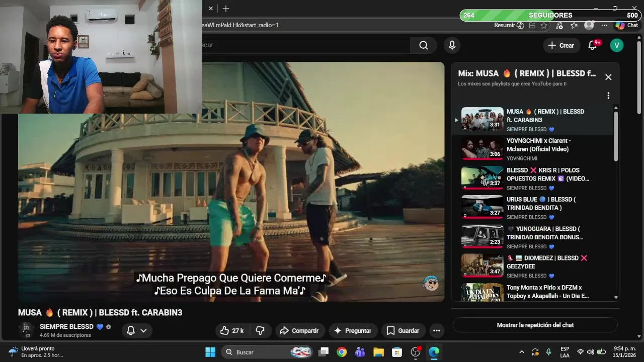Click the Compartir share button

[x=300, y=330]
